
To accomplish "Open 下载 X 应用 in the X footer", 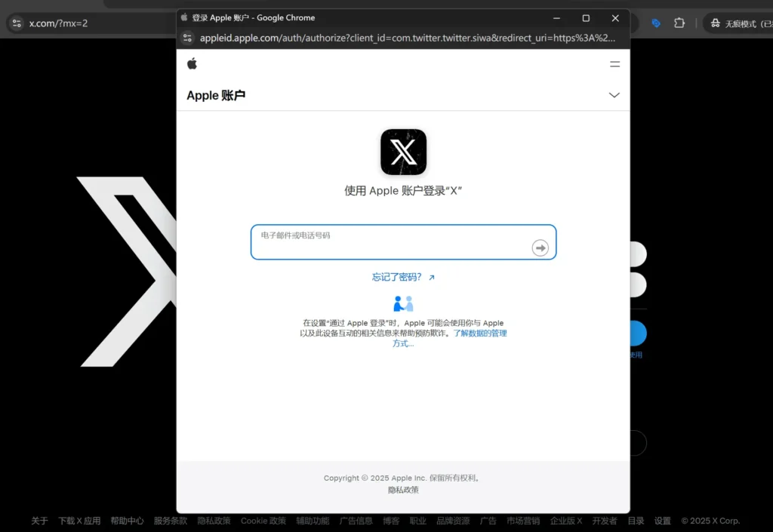I will pyautogui.click(x=79, y=521).
